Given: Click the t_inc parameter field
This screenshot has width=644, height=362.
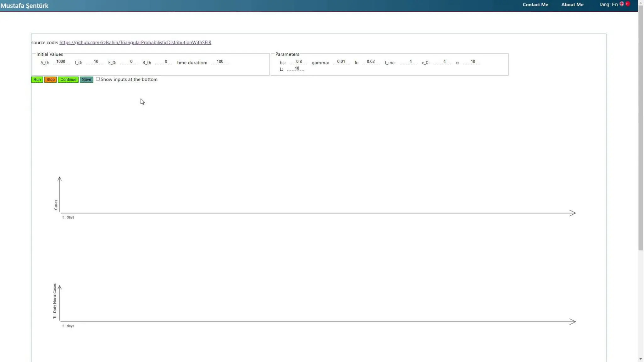Looking at the screenshot, I should point(408,62).
